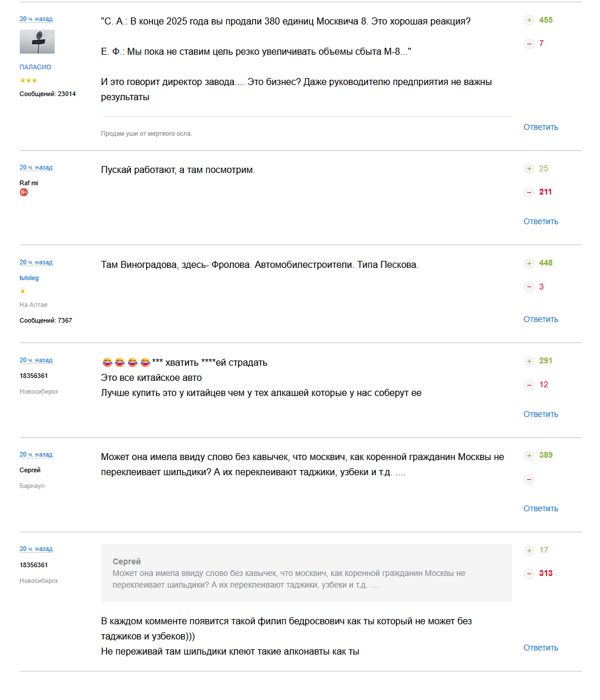The width and height of the screenshot is (600, 700).
Task: Upvote Raf mi's comment
Action: pyautogui.click(x=529, y=169)
